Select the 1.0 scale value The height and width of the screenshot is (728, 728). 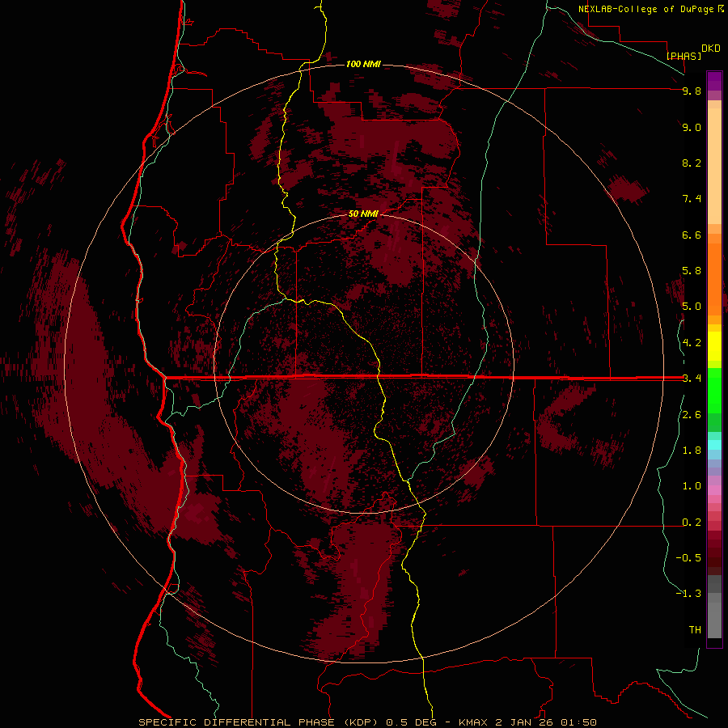pos(692,486)
